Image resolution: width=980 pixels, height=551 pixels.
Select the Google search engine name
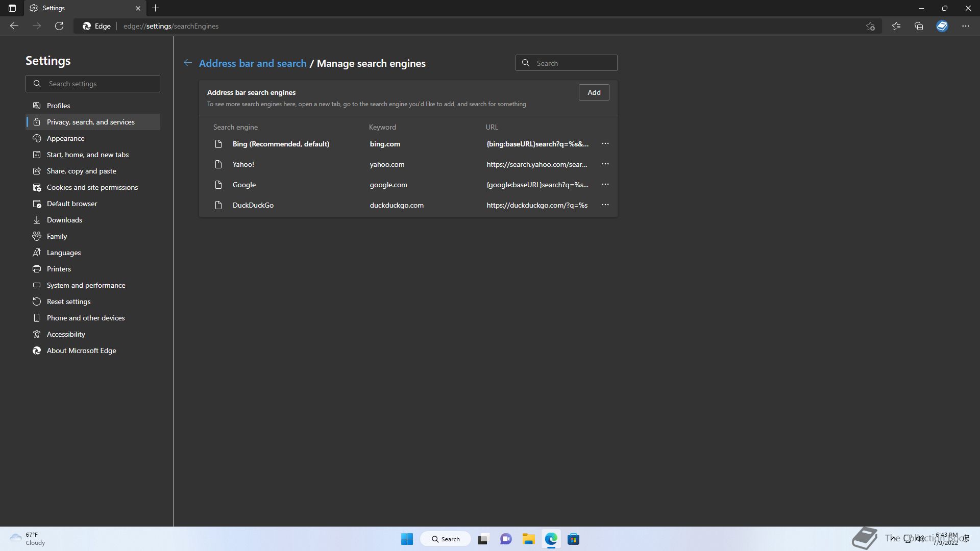tap(244, 185)
